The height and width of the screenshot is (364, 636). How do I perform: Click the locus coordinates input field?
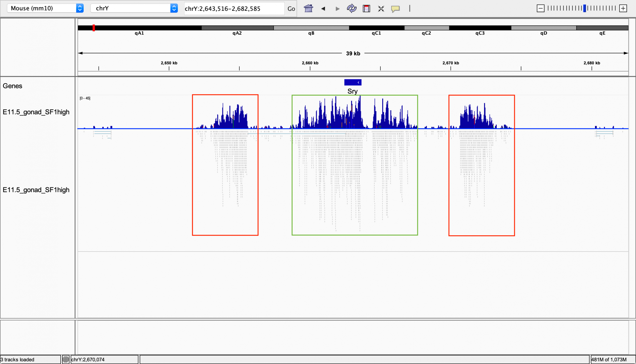(234, 9)
